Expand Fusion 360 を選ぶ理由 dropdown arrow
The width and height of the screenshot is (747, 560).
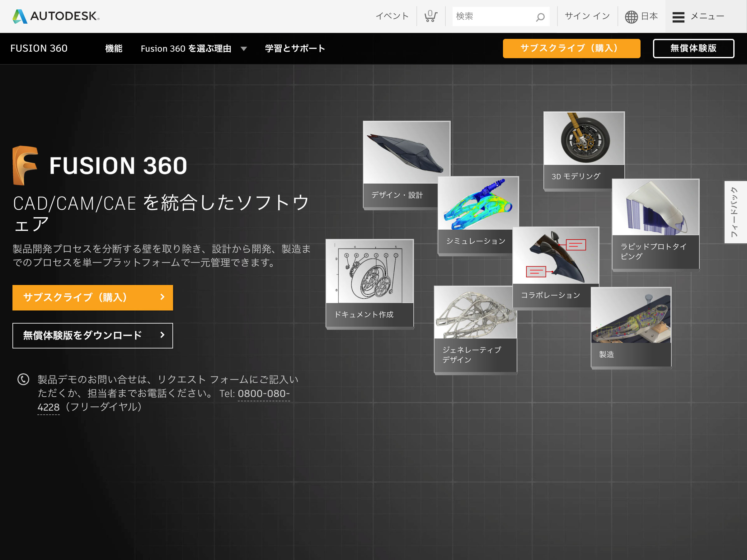[243, 49]
